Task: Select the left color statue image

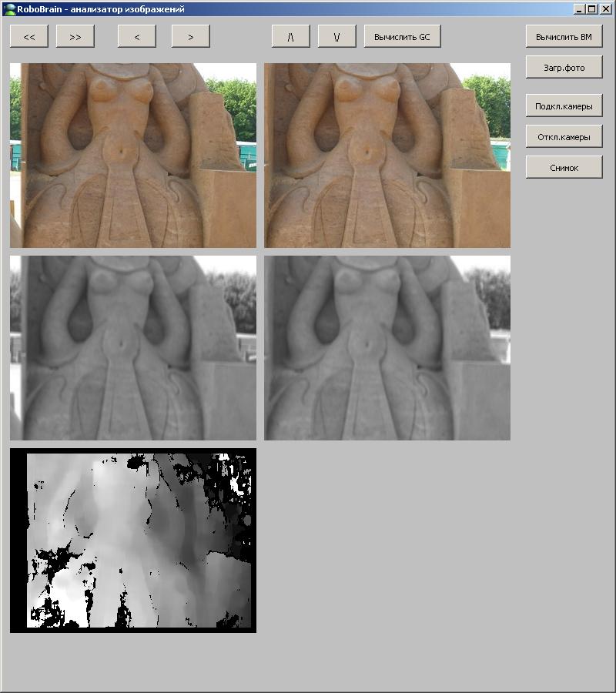Action: [133, 155]
